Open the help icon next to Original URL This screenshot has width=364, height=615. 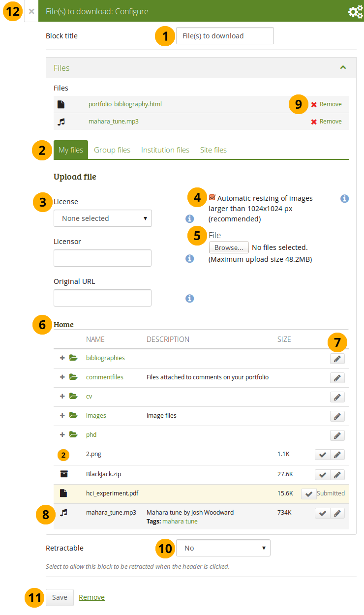(189, 298)
